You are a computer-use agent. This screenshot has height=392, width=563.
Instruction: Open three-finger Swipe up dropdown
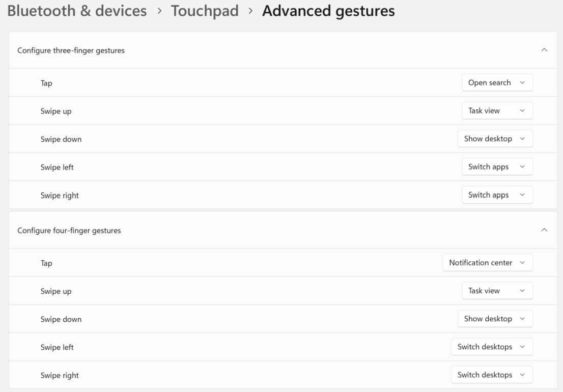pos(497,111)
